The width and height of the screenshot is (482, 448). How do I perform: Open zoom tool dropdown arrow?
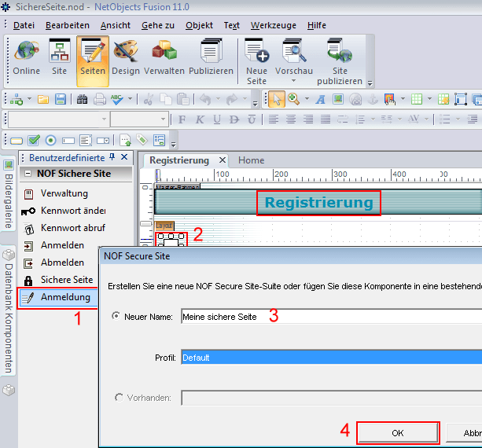click(x=307, y=99)
